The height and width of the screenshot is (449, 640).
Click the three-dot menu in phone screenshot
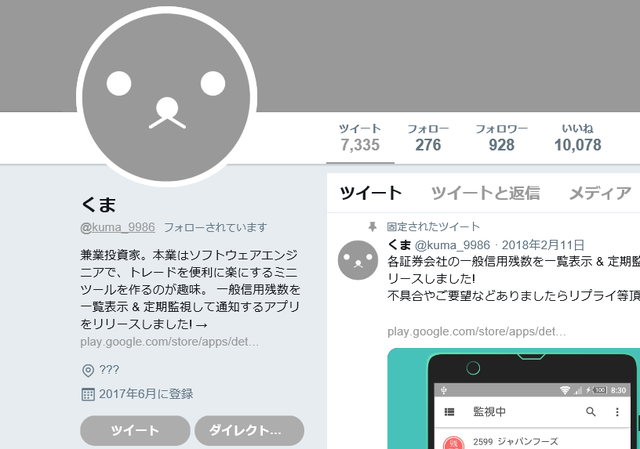coord(617,412)
